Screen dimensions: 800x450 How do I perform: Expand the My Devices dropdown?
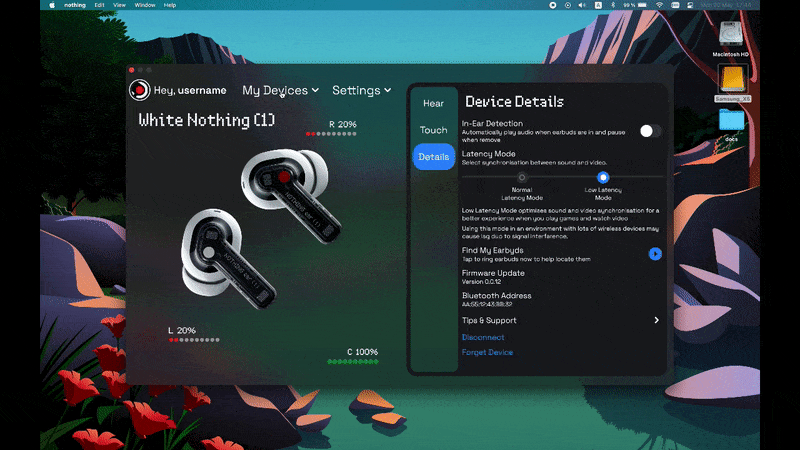coord(280,90)
